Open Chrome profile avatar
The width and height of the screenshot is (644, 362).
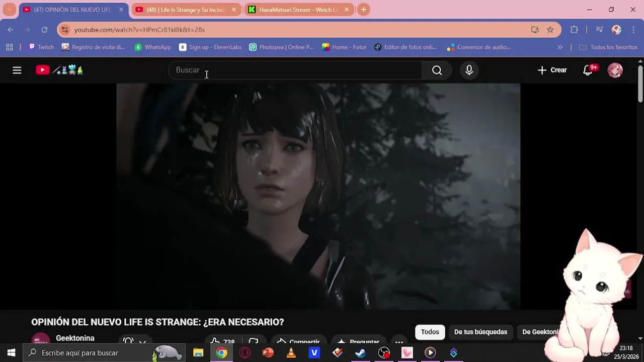click(x=616, y=30)
